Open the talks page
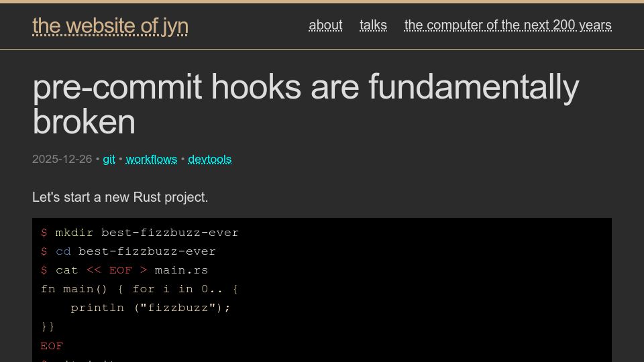This screenshot has height=362, width=644. coord(373,25)
